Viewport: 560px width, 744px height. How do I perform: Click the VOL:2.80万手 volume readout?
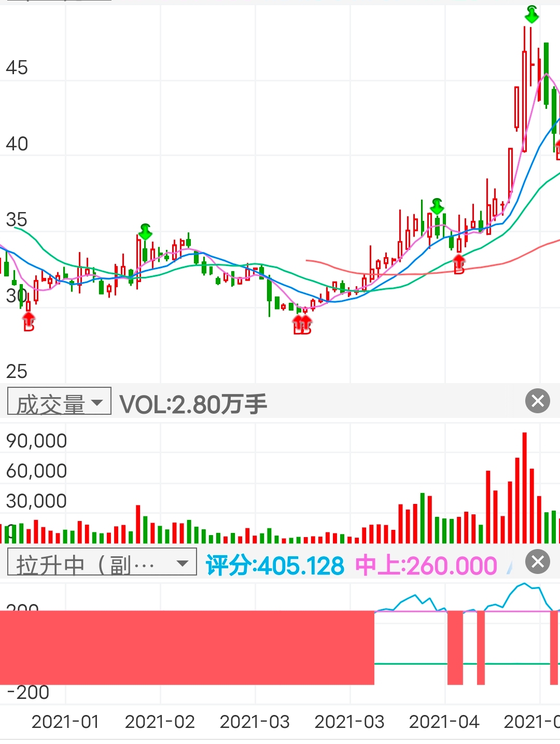tap(193, 404)
